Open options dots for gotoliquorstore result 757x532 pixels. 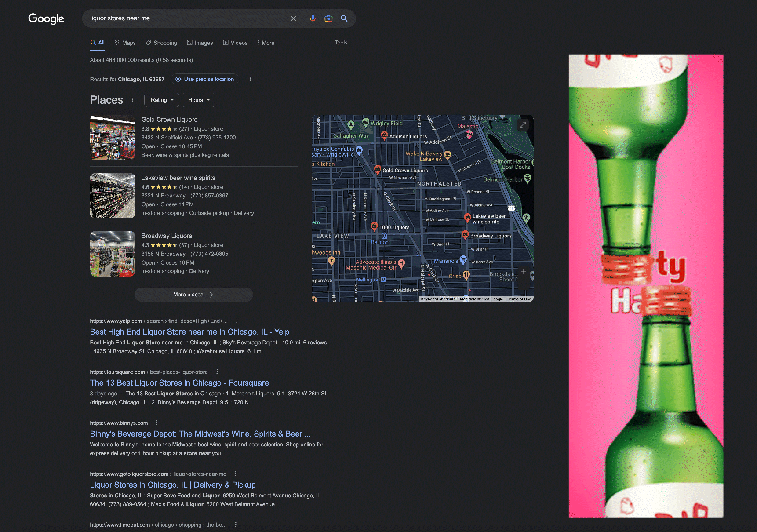[236, 474]
